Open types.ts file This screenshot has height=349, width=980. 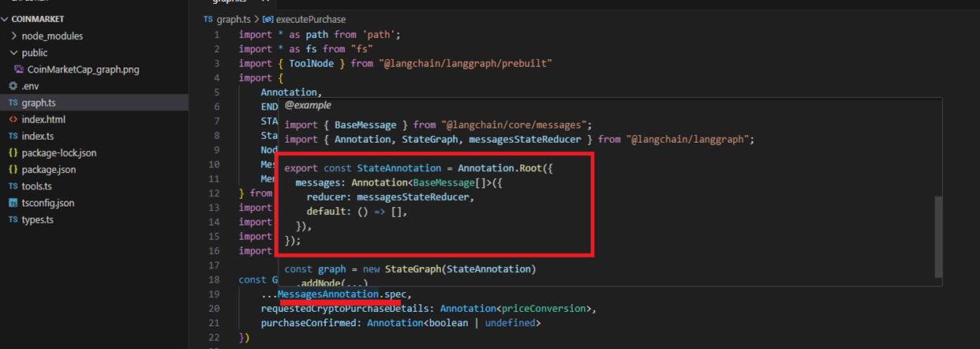click(38, 220)
